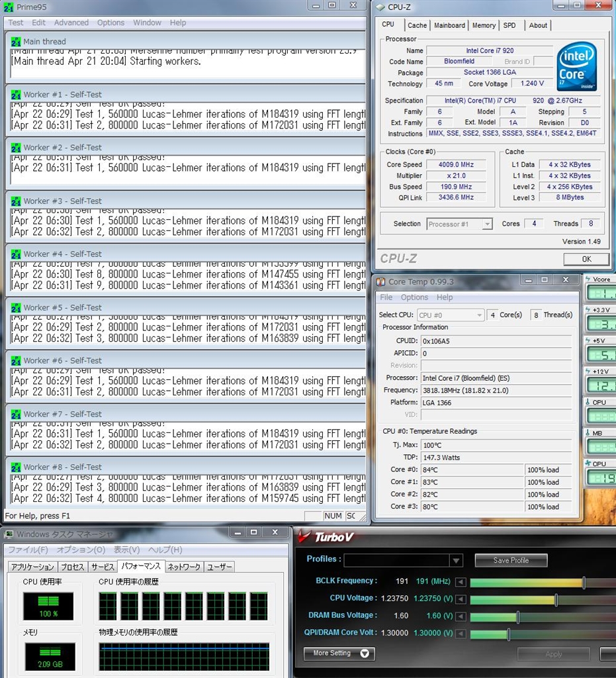Click the left arrow next to BCLK Frequency
This screenshot has width=616, height=678.
click(461, 583)
